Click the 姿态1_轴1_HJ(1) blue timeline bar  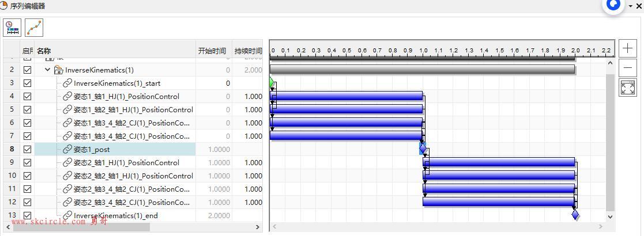pyautogui.click(x=346, y=96)
